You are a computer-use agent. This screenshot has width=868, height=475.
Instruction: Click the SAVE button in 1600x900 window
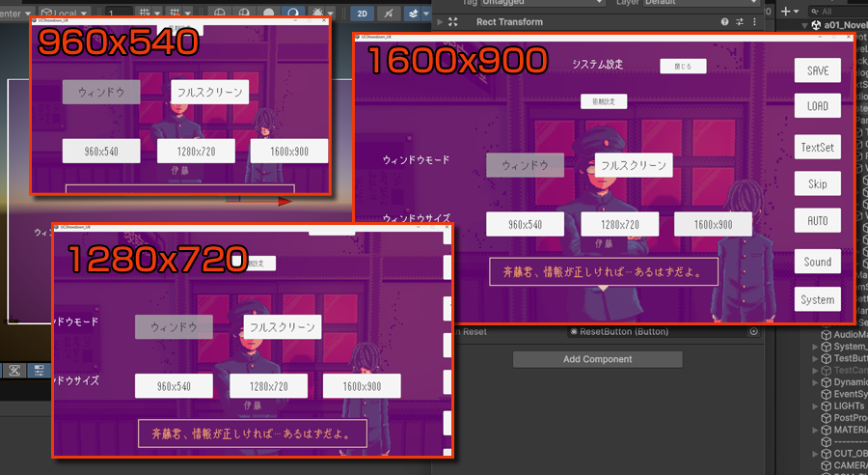pyautogui.click(x=817, y=70)
